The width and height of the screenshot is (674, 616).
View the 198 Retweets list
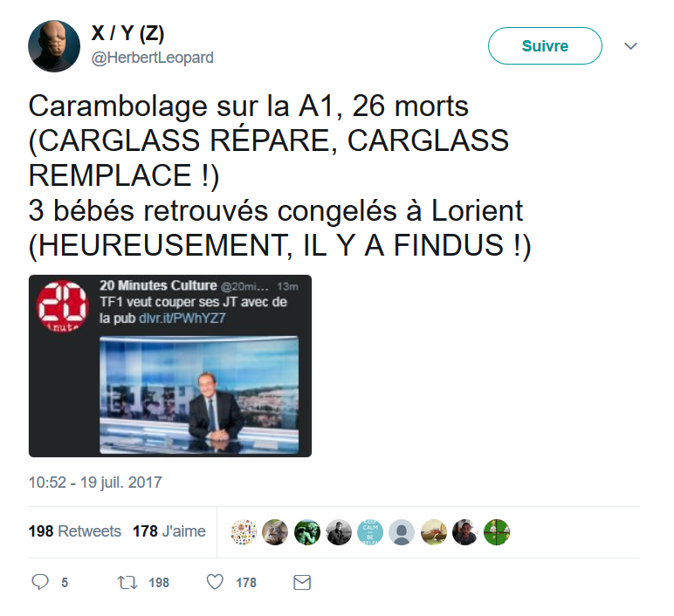pos(75,531)
